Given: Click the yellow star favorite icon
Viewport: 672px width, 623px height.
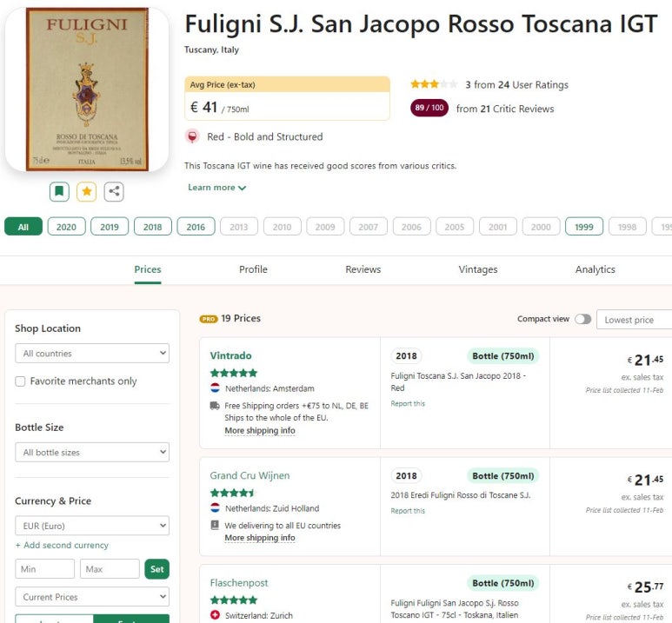Looking at the screenshot, I should click(x=87, y=191).
